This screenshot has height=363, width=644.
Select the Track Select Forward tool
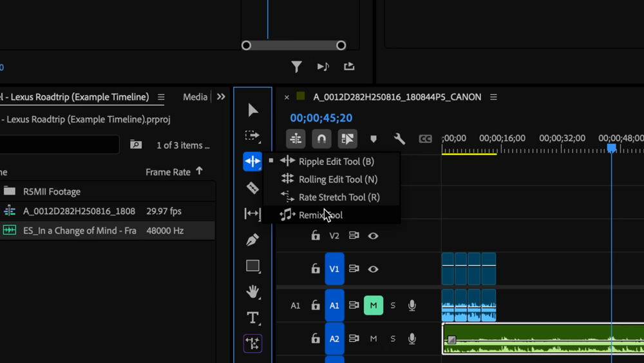tap(252, 136)
